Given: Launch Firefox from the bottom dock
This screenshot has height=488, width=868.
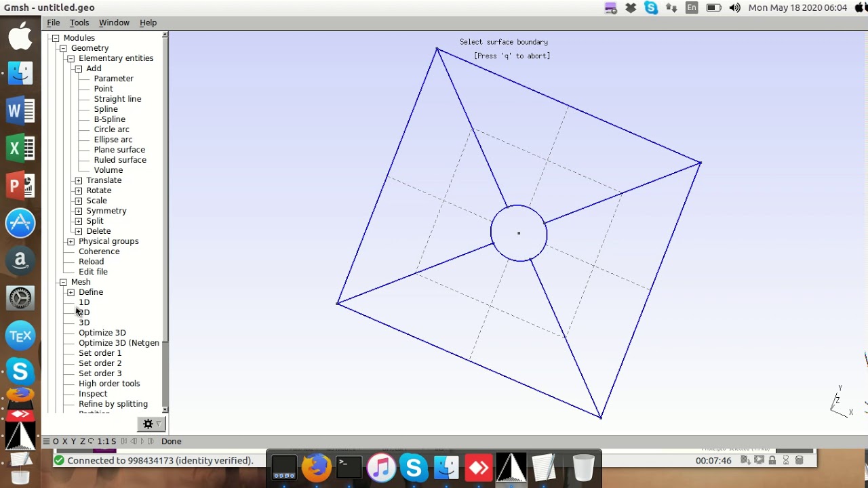Looking at the screenshot, I should tap(316, 467).
